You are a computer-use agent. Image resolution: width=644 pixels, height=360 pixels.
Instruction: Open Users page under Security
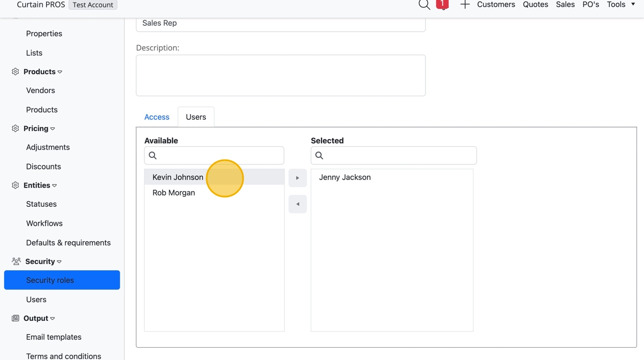tap(36, 299)
